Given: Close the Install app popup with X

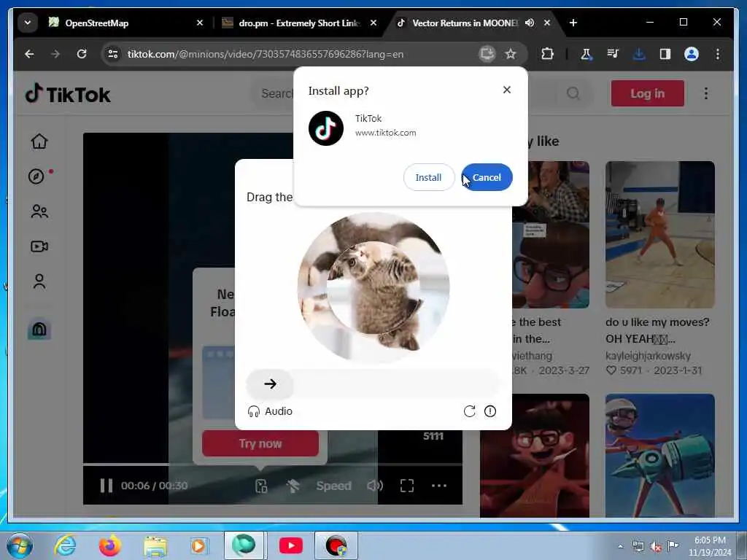Looking at the screenshot, I should click(x=507, y=90).
